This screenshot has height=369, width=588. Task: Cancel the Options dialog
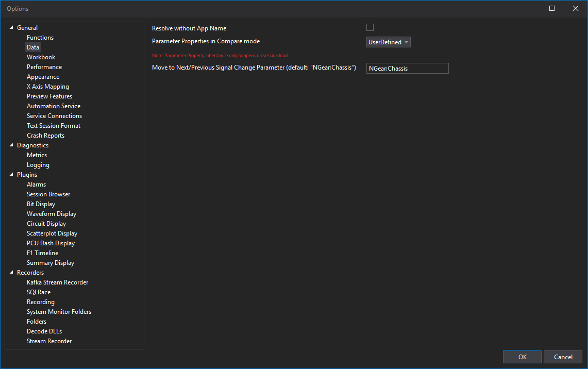563,357
